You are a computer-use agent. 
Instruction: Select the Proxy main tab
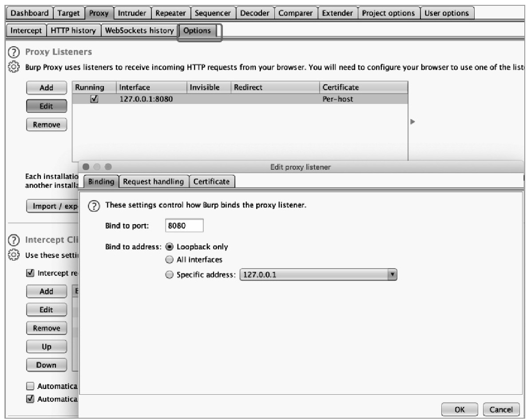coord(99,13)
